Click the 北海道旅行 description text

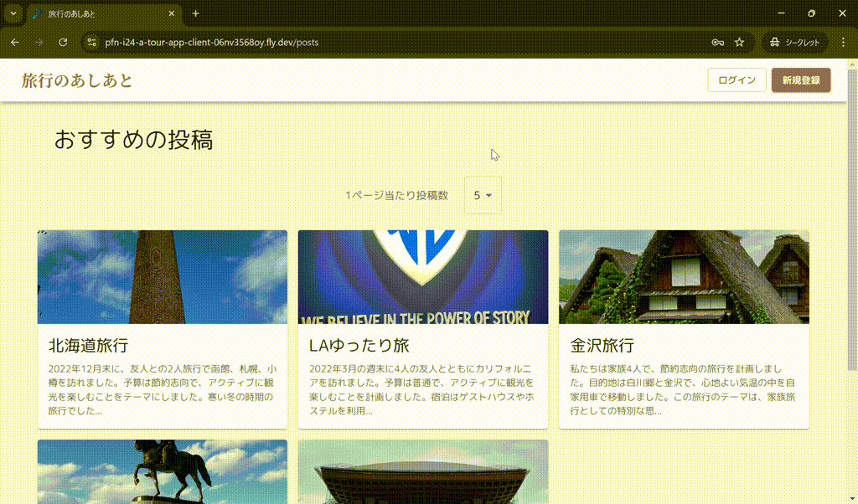(163, 390)
